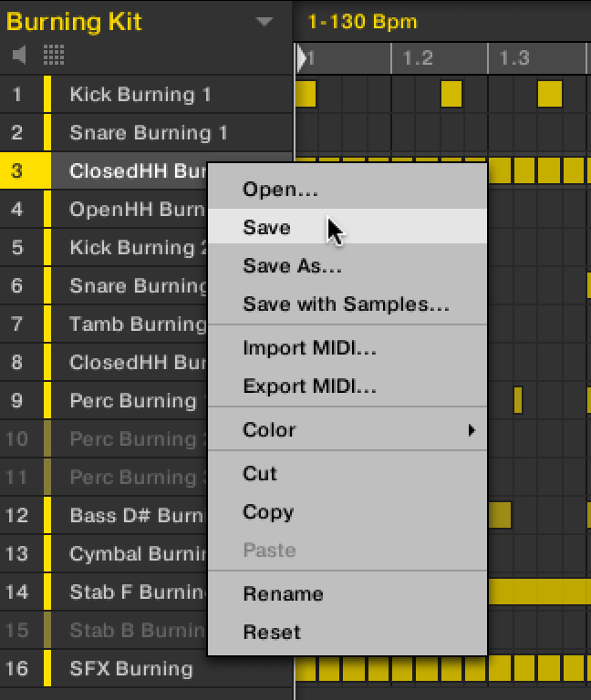591x700 pixels.
Task: Click the speaker mute icon
Action: click(19, 56)
